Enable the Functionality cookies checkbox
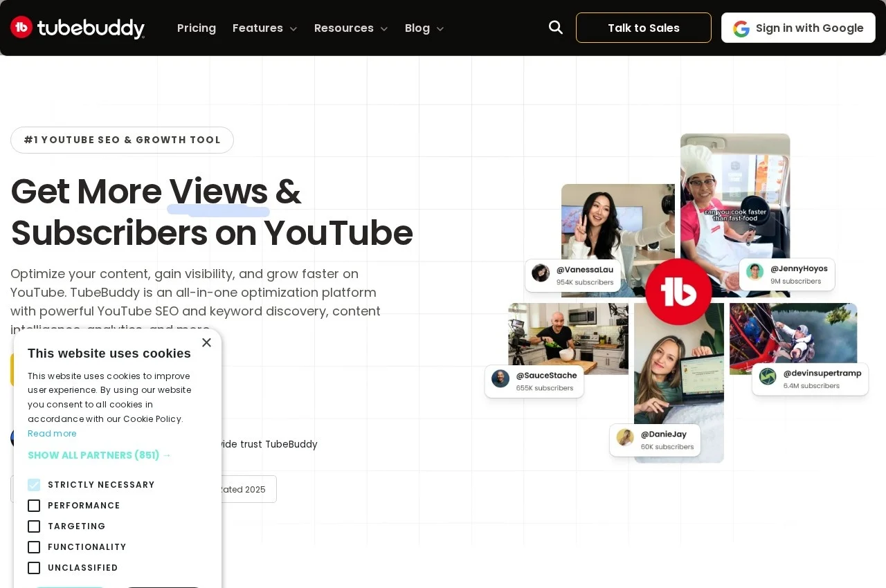Image resolution: width=886 pixels, height=588 pixels. (34, 547)
